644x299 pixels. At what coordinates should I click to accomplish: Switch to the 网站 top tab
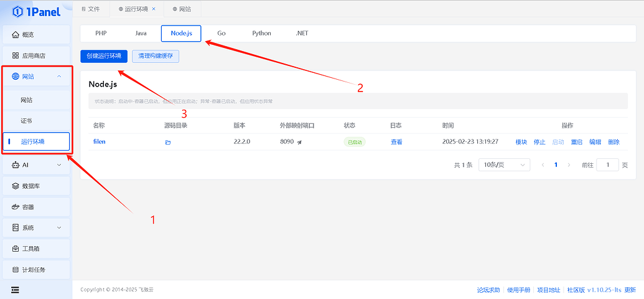(182, 9)
